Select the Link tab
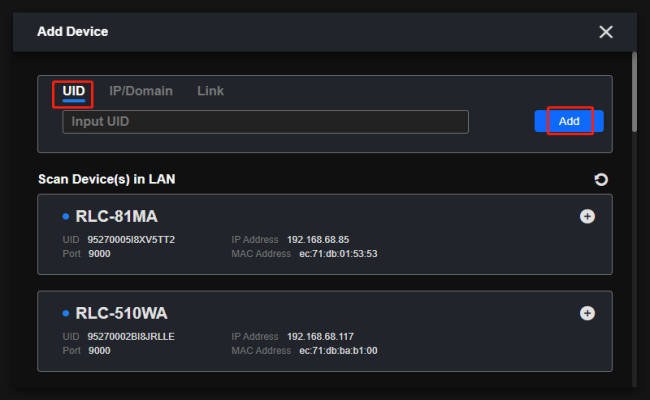Image resolution: width=650 pixels, height=400 pixels. click(x=210, y=91)
